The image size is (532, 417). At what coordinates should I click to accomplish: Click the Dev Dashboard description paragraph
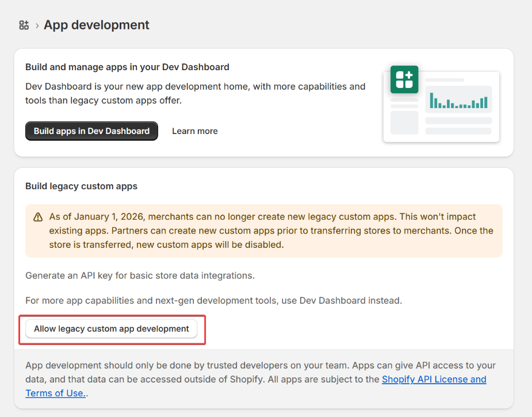[195, 93]
